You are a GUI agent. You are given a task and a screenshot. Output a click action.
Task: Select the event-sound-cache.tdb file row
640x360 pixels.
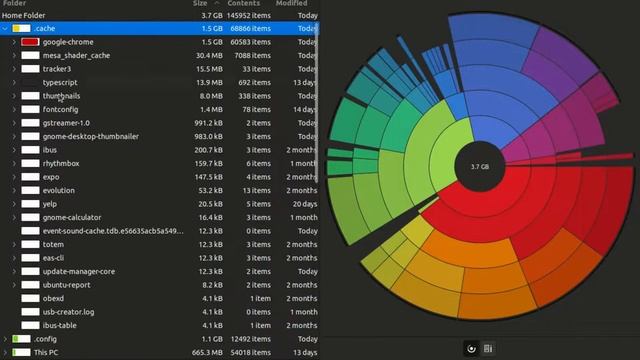pos(159,231)
